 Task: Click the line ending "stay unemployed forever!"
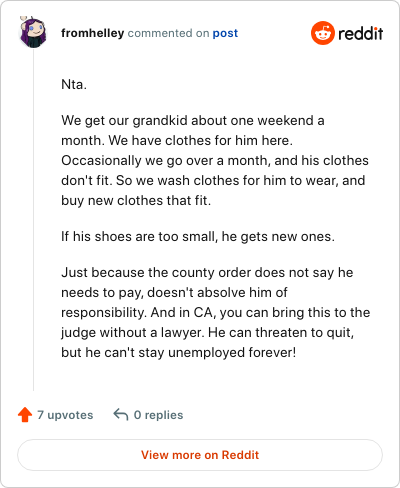point(179,352)
